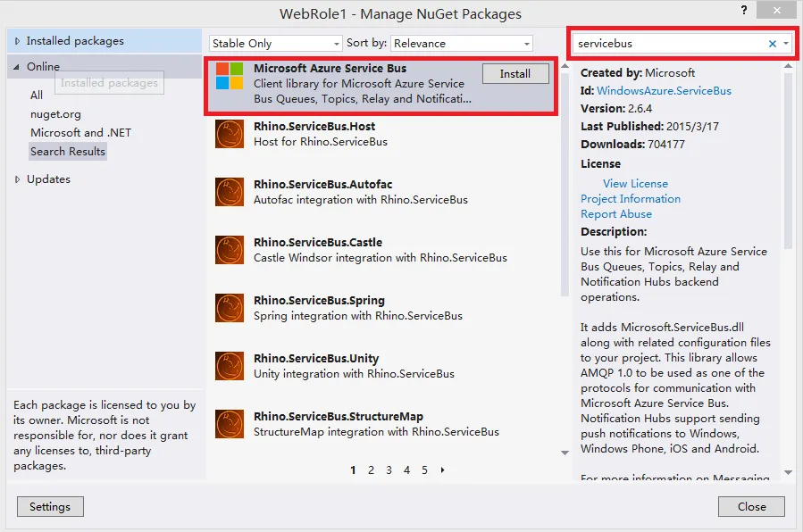The image size is (803, 532).
Task: Go to results page 4
Action: 406,470
